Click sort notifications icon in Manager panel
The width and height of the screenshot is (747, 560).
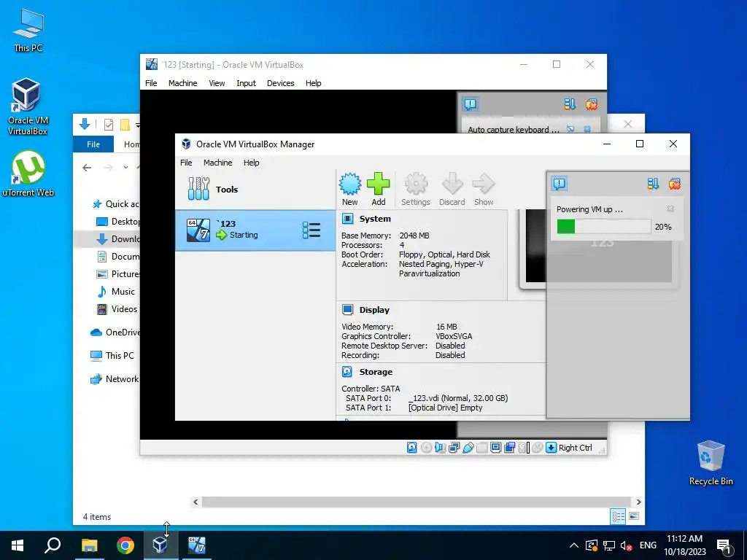(x=653, y=183)
